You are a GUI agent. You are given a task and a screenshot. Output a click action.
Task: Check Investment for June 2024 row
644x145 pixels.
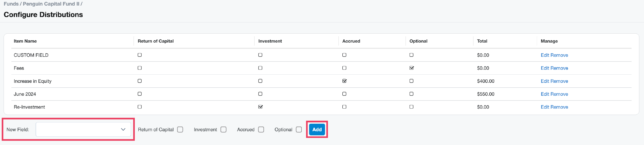coord(260,94)
